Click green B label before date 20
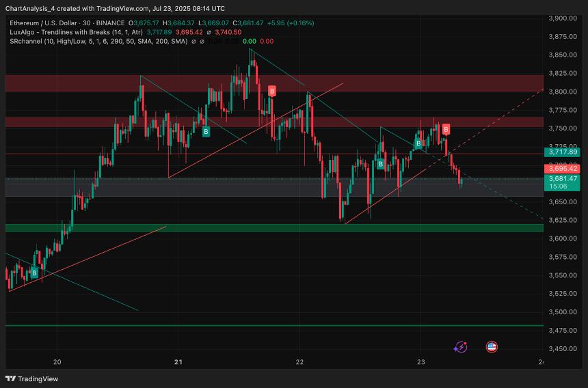 tap(34, 273)
